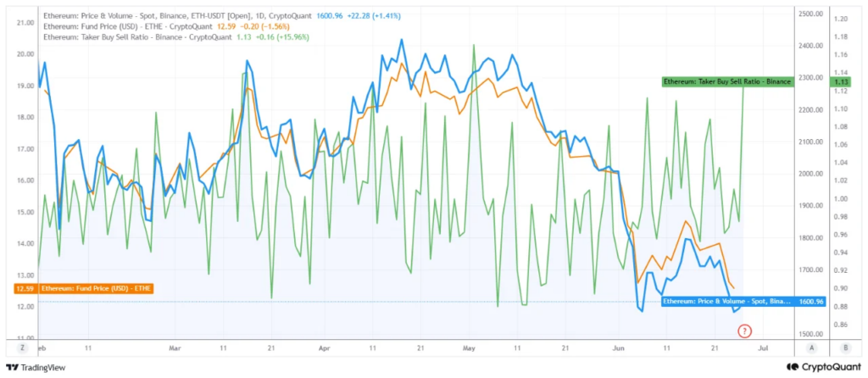Click the May label on the time axis
The height and width of the screenshot is (378, 868).
469,348
